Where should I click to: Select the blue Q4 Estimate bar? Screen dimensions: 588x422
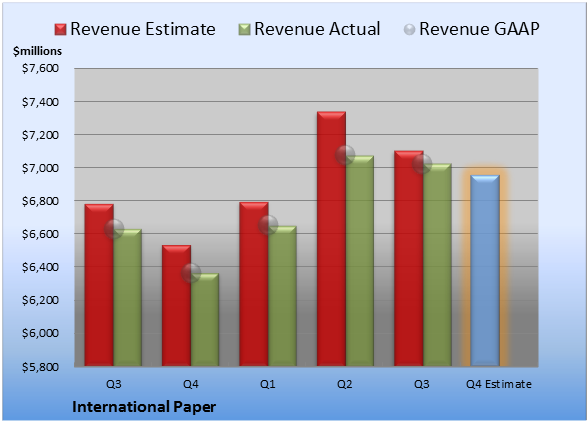pos(485,270)
